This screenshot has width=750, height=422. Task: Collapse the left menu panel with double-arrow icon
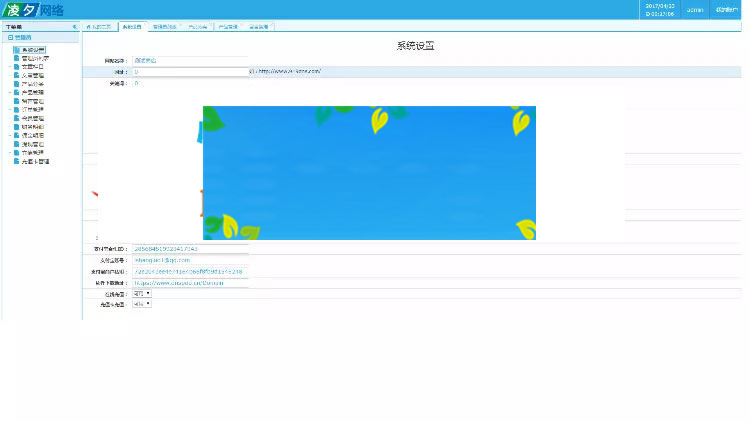(74, 26)
